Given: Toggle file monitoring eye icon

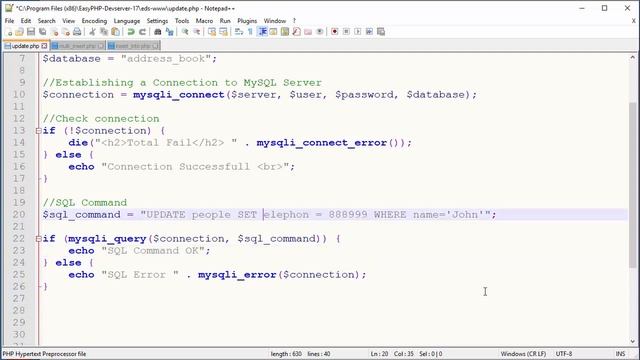Looking at the screenshot, I should [320, 32].
